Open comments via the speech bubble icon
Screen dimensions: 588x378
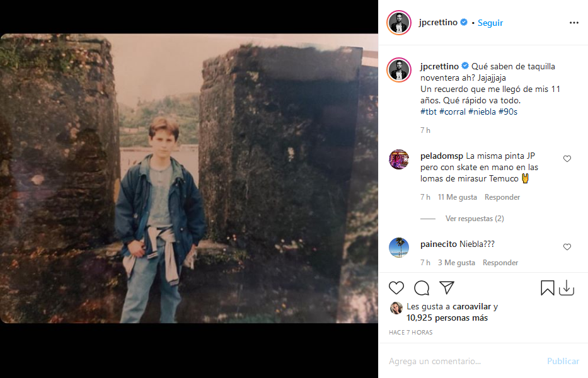click(422, 288)
